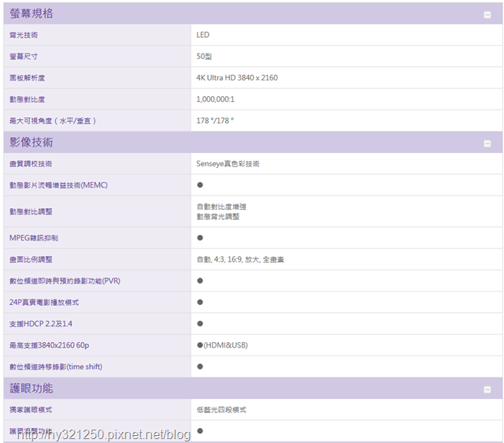Select the 動態對比調整 row label
Viewport: 504px width, 443px height.
pos(31,212)
